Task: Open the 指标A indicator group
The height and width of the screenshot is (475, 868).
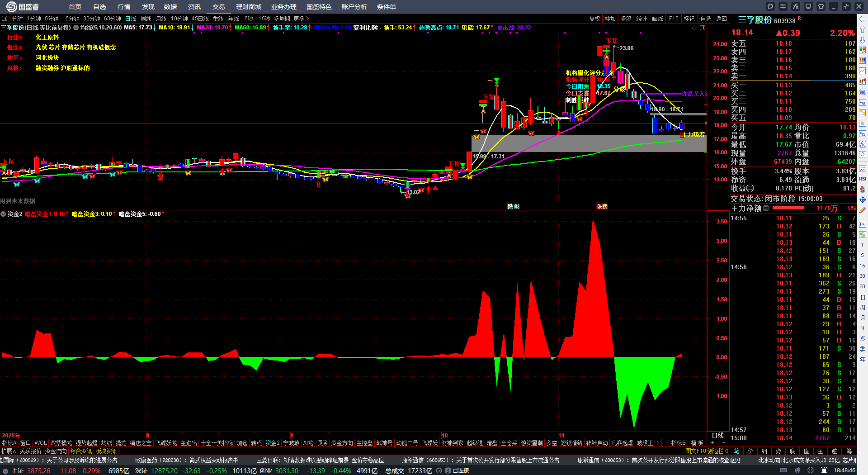Action: (x=9, y=443)
